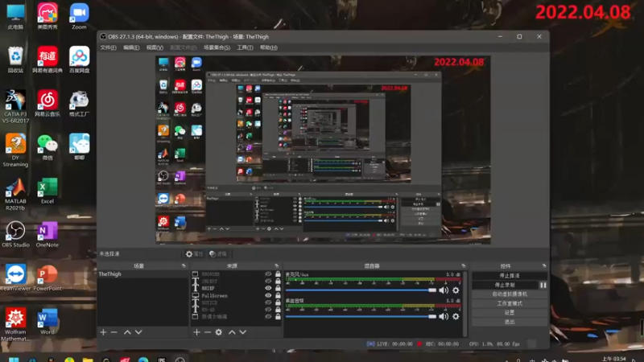The height and width of the screenshot is (362, 644).
Task: Pop out the Controls dock panel
Action: point(544,266)
